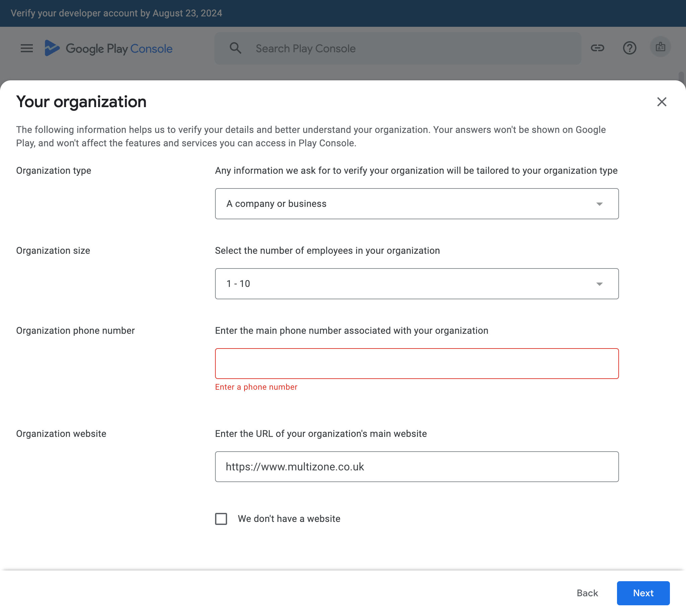Click the link icon in the top bar
The width and height of the screenshot is (686, 616).
[x=598, y=48]
